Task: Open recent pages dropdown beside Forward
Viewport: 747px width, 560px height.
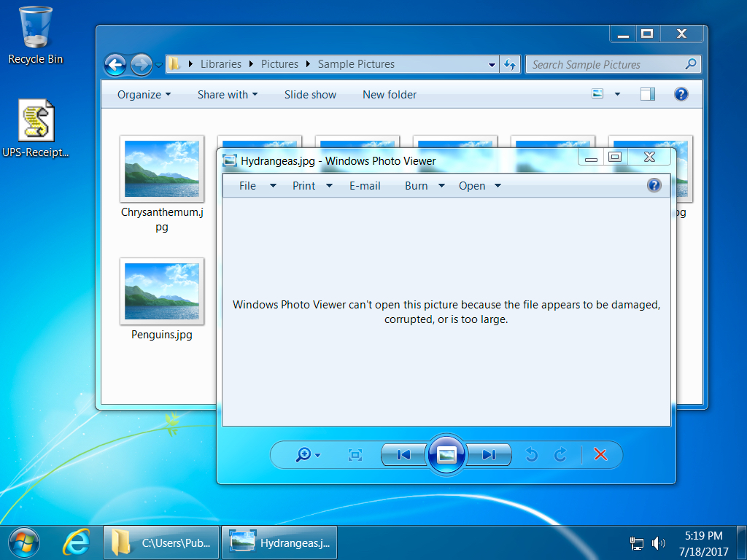Action: (158, 65)
